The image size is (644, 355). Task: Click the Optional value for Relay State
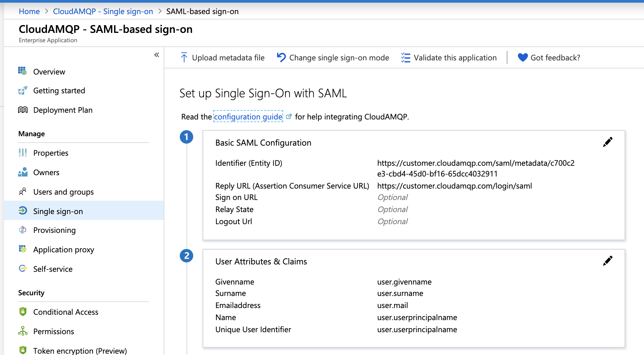pos(392,209)
